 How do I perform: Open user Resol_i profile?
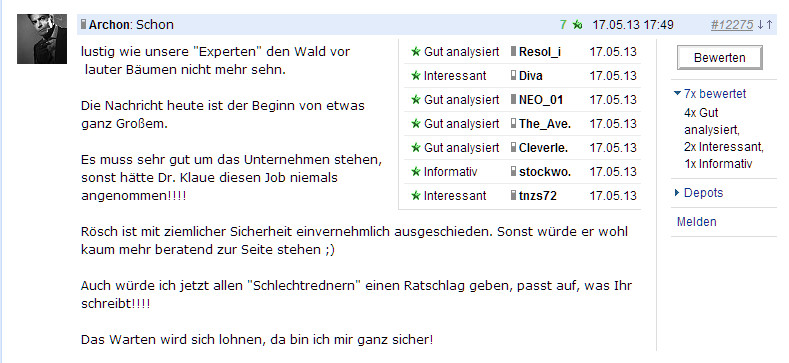[540, 52]
